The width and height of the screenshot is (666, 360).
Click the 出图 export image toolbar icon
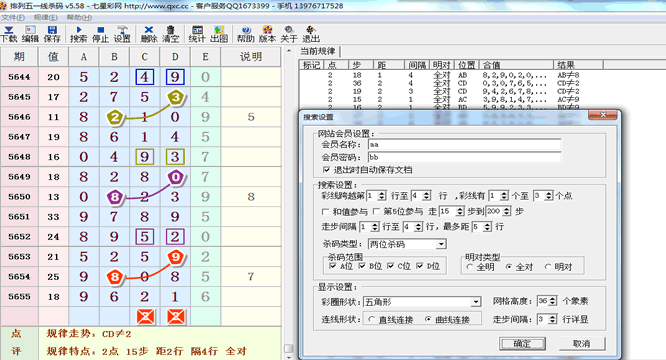click(219, 34)
